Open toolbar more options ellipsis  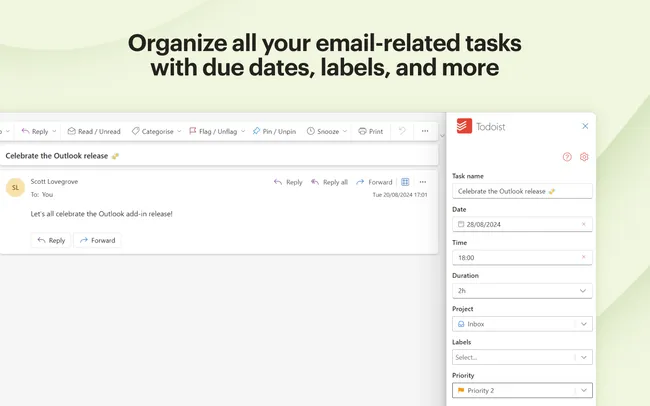point(425,131)
